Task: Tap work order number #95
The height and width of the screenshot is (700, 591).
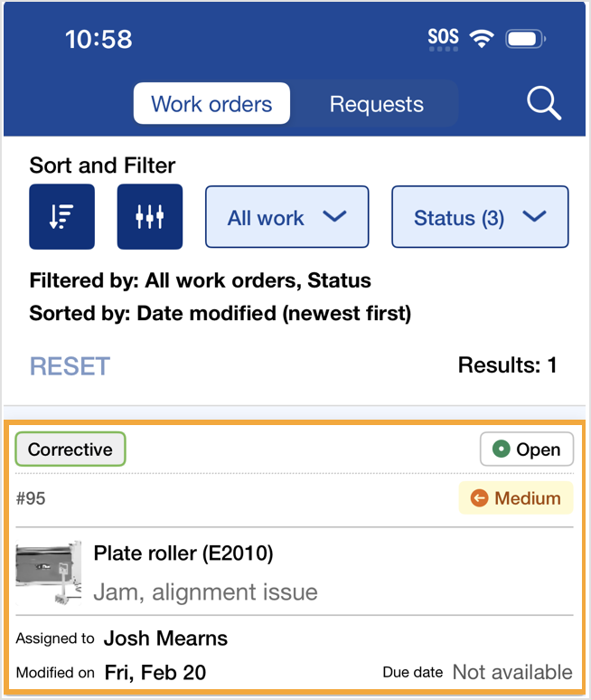Action: tap(31, 498)
